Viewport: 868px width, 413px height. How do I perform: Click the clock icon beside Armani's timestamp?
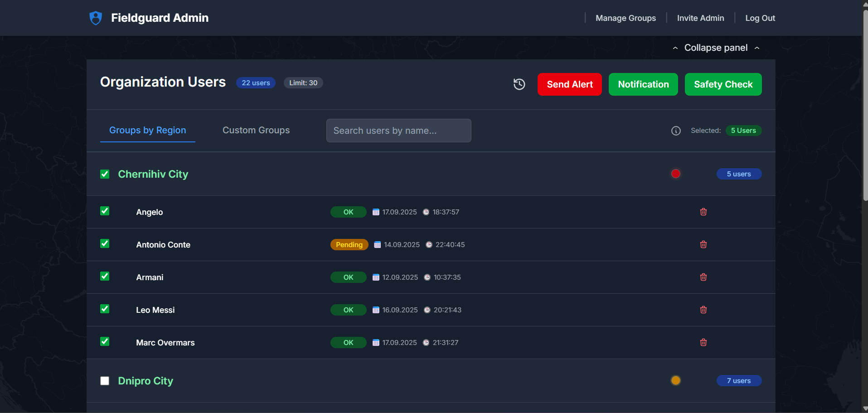coord(427,277)
